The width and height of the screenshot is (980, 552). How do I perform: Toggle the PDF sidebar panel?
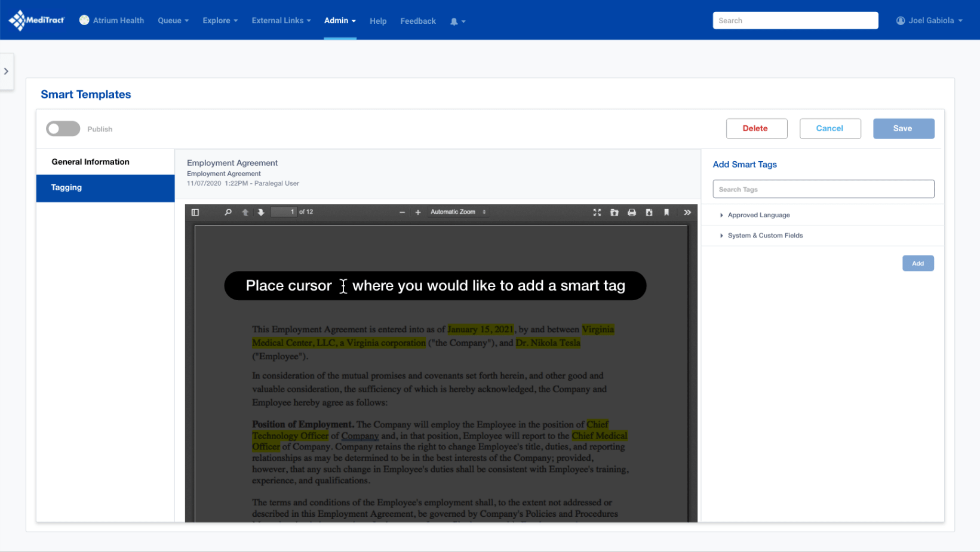coord(195,212)
